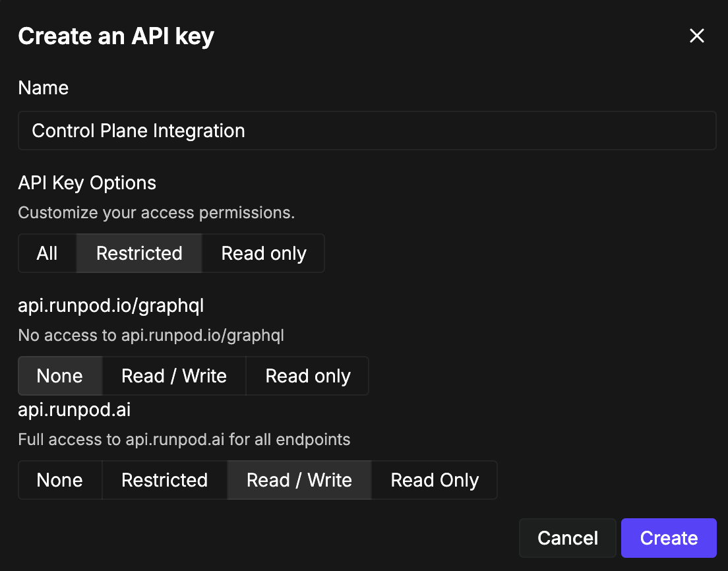Set api.runpod.ai to Read Only

pos(435,480)
